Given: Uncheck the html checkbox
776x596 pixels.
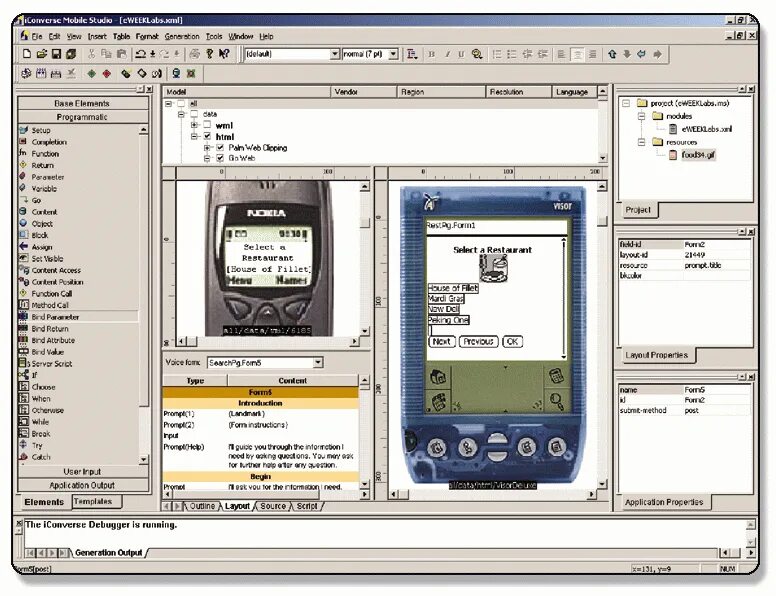Looking at the screenshot, I should pos(207,136).
